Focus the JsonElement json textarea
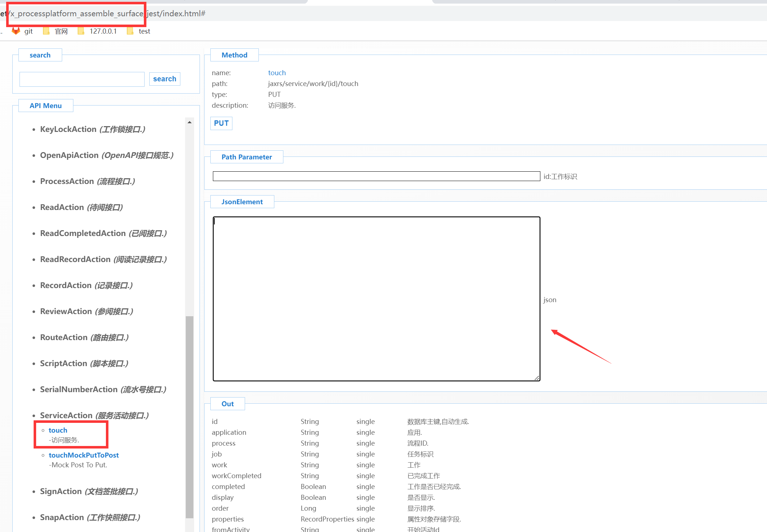 click(376, 299)
